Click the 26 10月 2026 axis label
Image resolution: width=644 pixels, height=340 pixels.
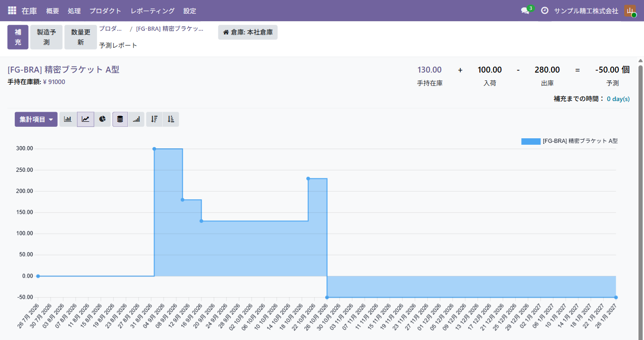coord(316,317)
